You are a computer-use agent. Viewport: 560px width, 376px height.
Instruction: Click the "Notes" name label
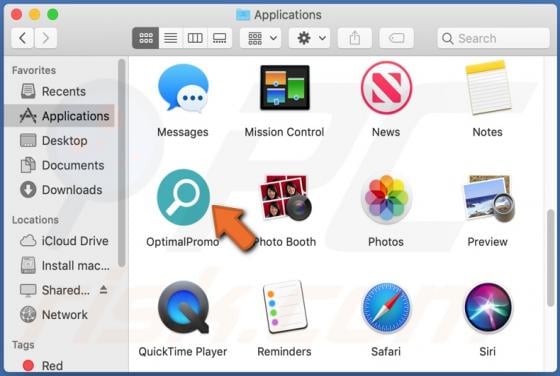tap(488, 132)
